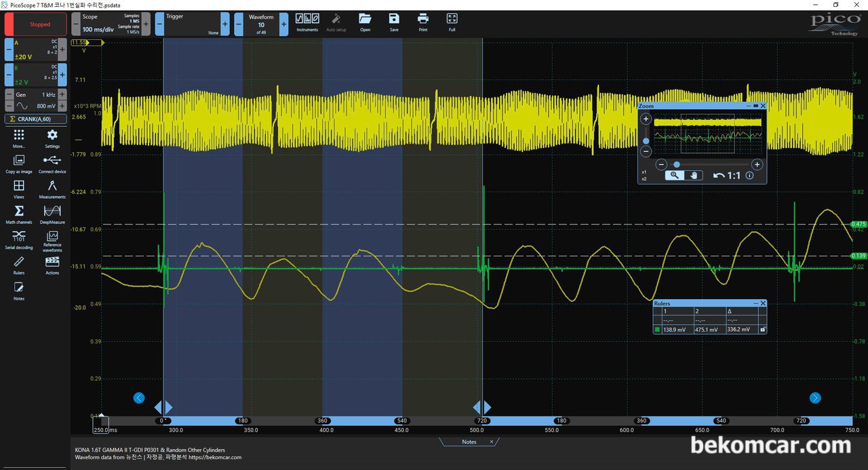Open Measurements tool

(x=52, y=189)
